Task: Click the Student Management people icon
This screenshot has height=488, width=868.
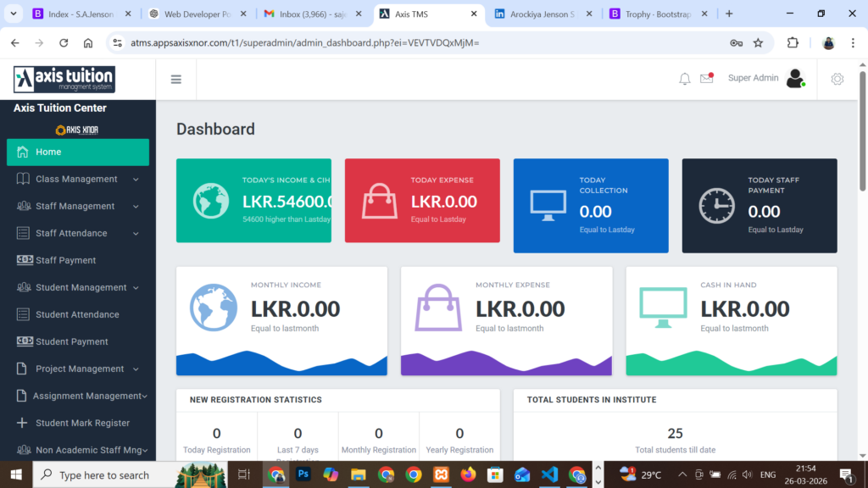Action: point(24,287)
